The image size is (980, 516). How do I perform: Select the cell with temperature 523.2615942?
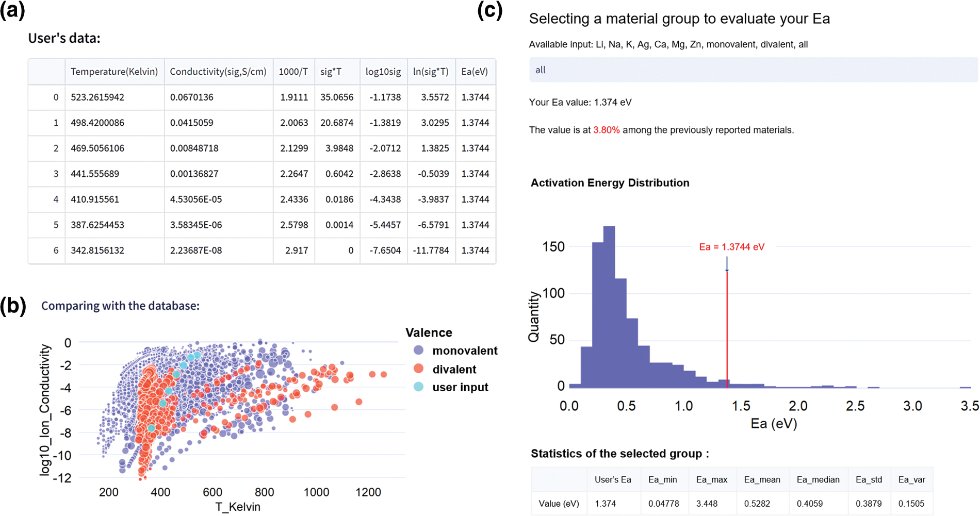tap(97, 97)
